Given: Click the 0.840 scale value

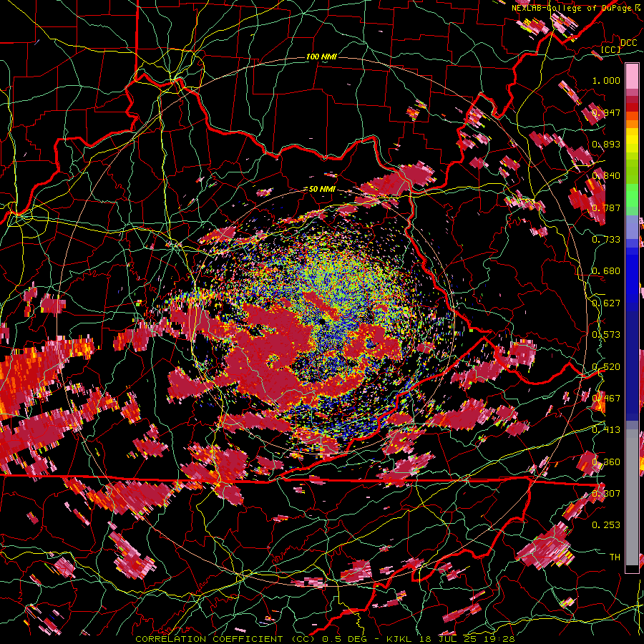Looking at the screenshot, I should tap(606, 176).
